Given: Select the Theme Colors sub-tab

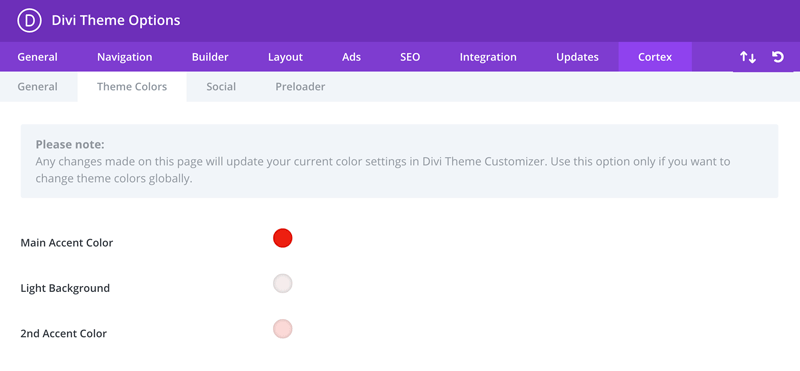Looking at the screenshot, I should point(132,87).
